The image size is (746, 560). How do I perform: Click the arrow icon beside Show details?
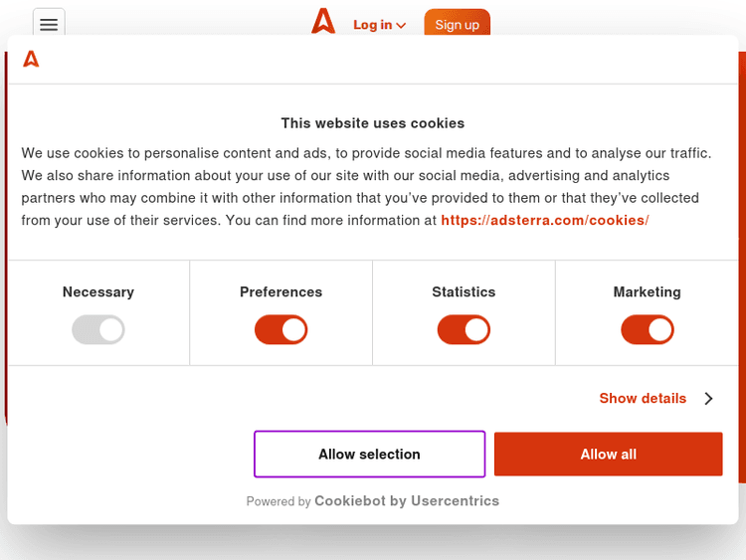(708, 399)
